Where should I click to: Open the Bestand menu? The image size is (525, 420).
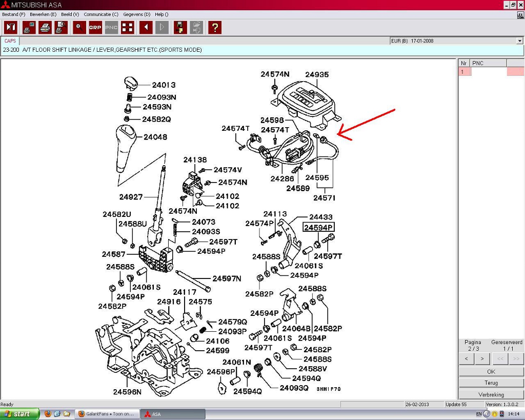(x=14, y=14)
